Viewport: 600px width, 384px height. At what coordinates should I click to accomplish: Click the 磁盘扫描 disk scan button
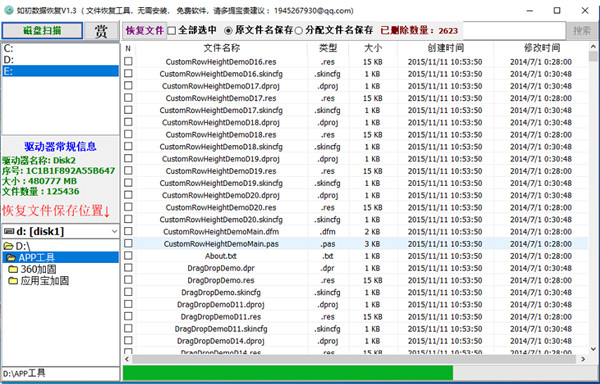pyautogui.click(x=42, y=31)
